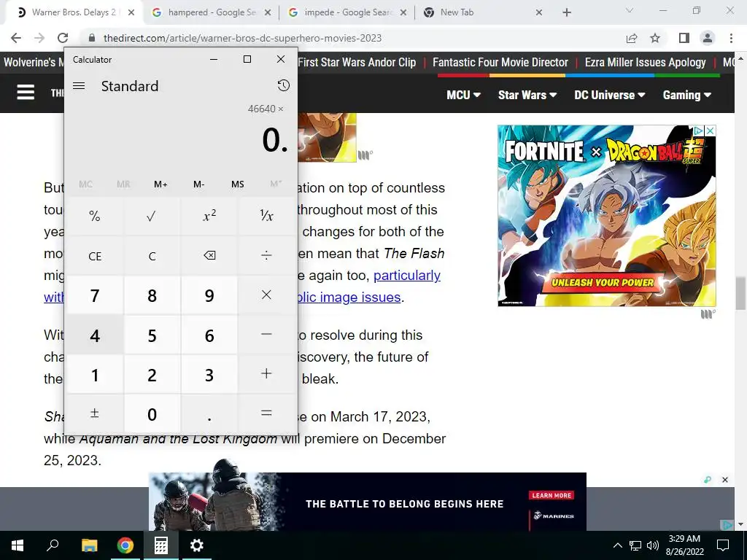Switch to the hampered Google Search tab
The image size is (747, 560).
pyautogui.click(x=212, y=12)
